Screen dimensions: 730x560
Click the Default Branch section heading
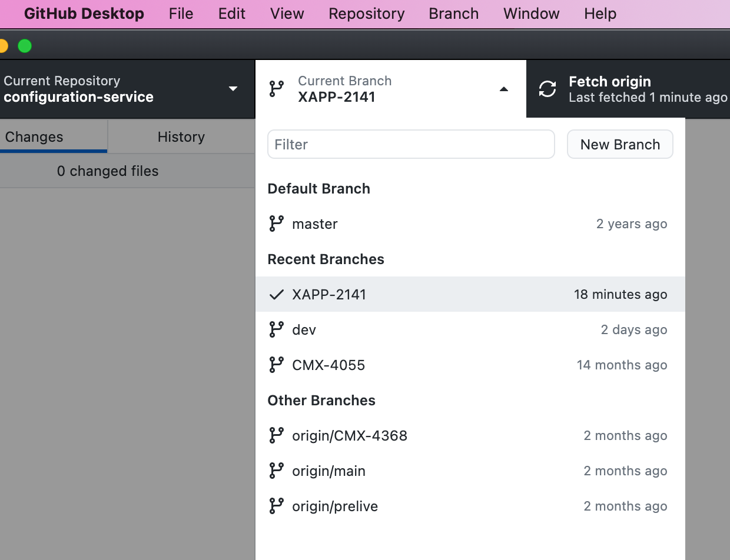coord(319,189)
